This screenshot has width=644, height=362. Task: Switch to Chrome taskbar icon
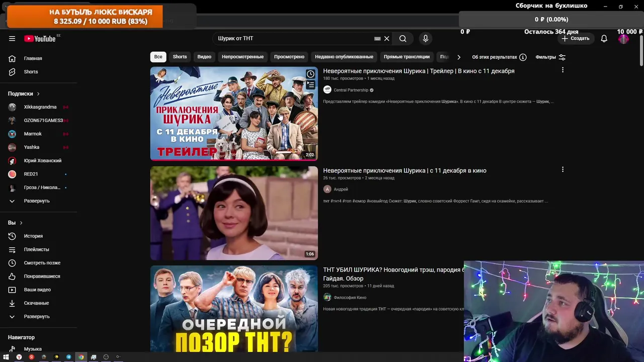point(81,357)
